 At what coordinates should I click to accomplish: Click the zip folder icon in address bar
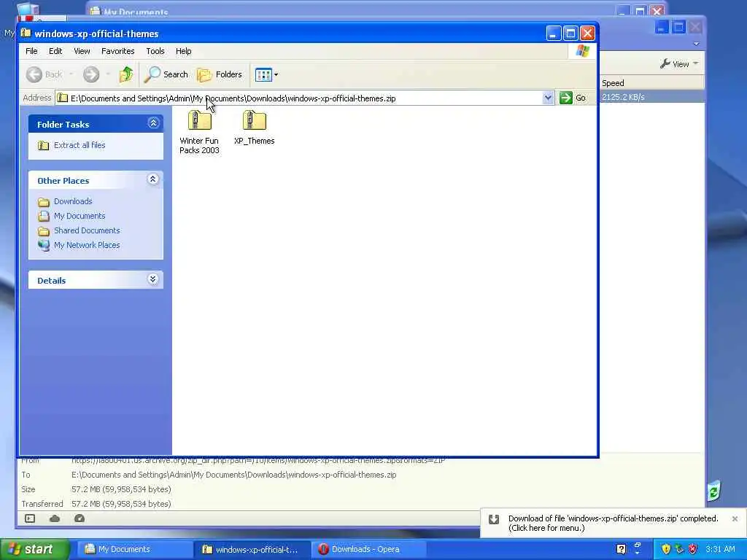pos(63,98)
